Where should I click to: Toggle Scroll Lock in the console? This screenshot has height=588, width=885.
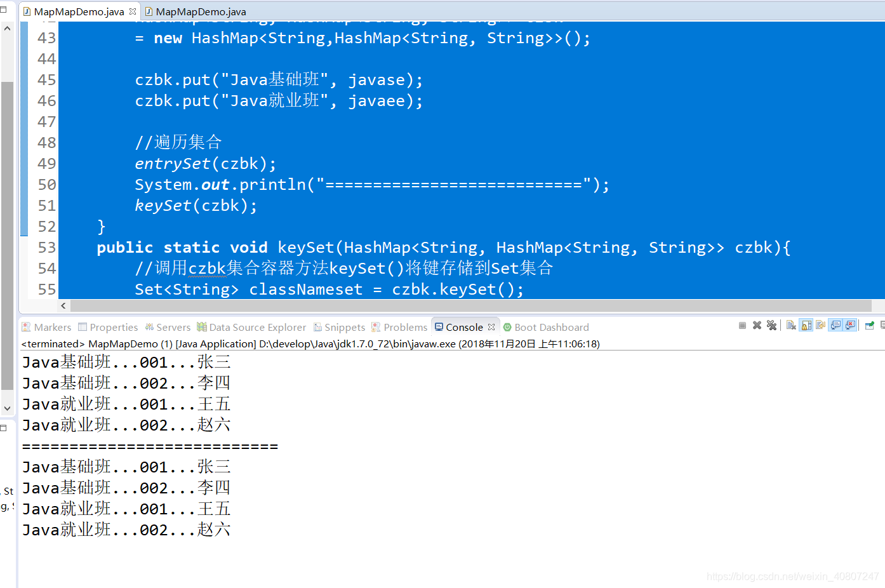click(806, 326)
